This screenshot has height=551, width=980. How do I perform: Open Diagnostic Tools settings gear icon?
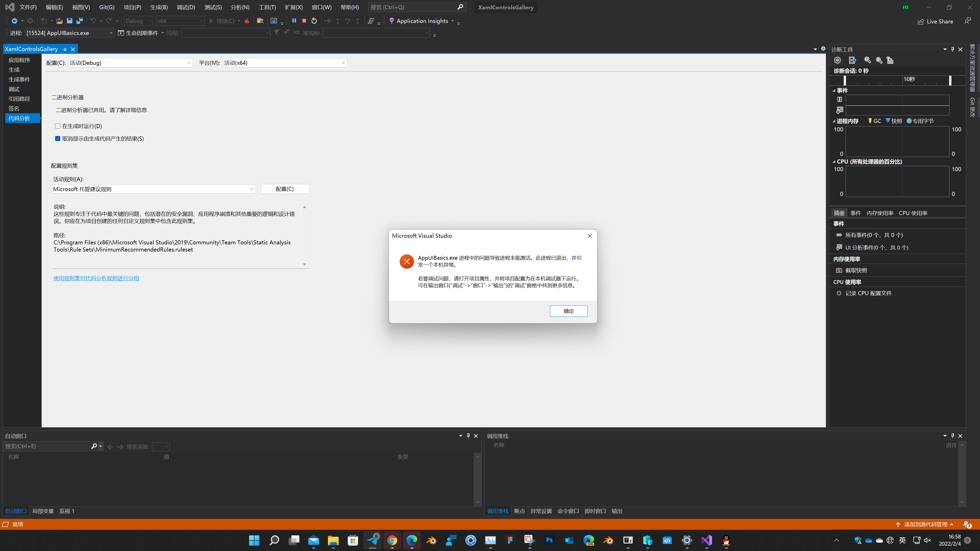[x=837, y=60]
